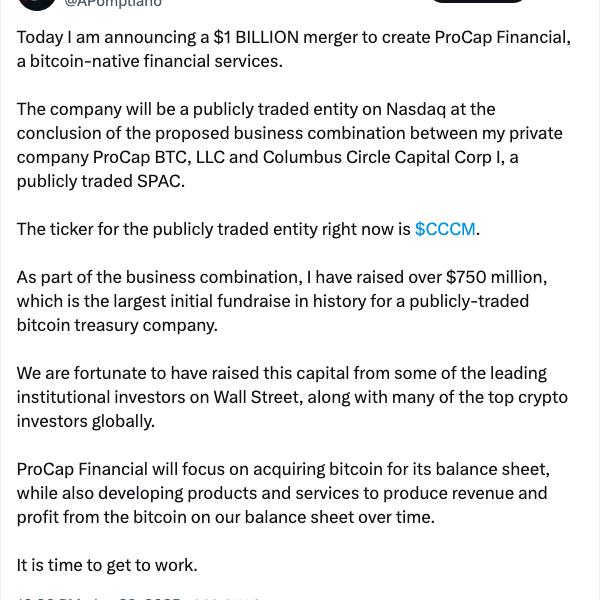Click the "investors globally." line
Screen dimensions: 601x600
click(86, 421)
